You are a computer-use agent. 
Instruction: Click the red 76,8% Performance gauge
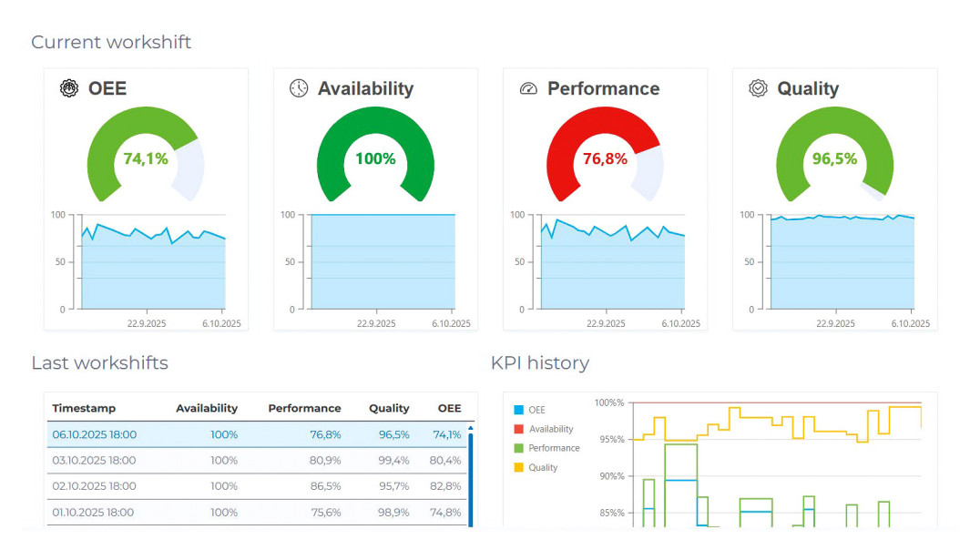pyautogui.click(x=605, y=154)
